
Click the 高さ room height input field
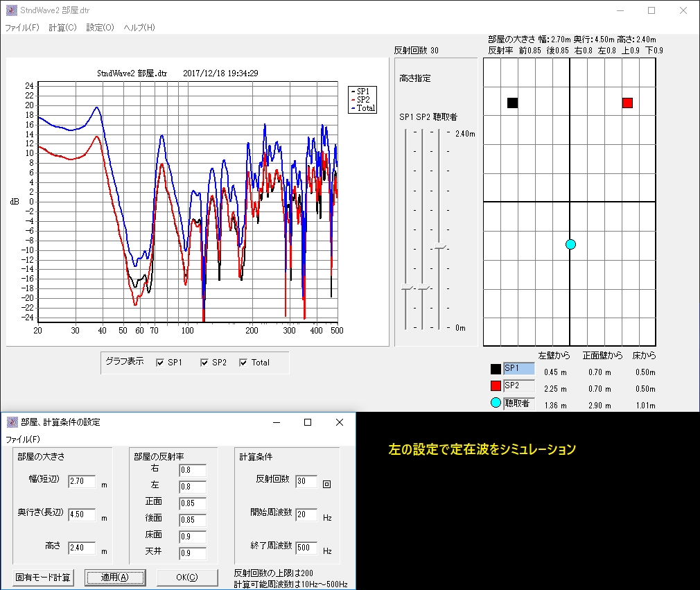[x=82, y=548]
